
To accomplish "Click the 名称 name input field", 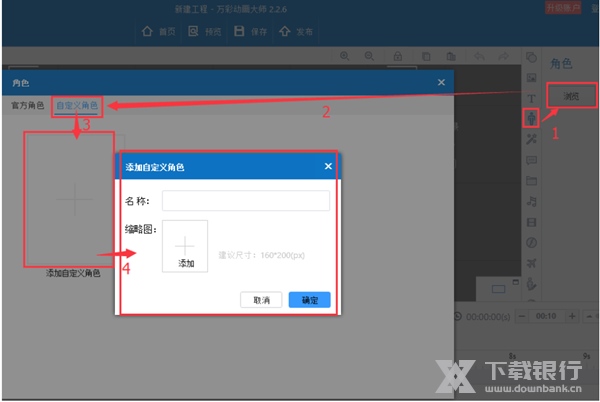I will (246, 201).
